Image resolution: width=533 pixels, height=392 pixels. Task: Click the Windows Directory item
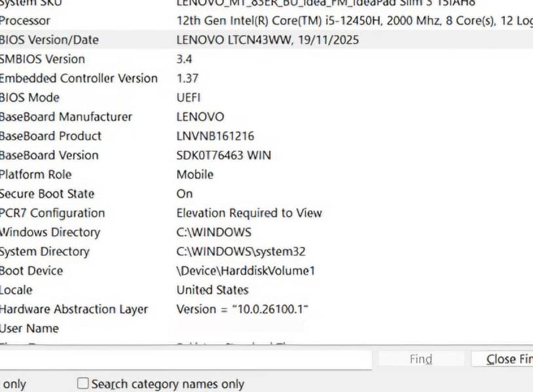click(x=50, y=232)
